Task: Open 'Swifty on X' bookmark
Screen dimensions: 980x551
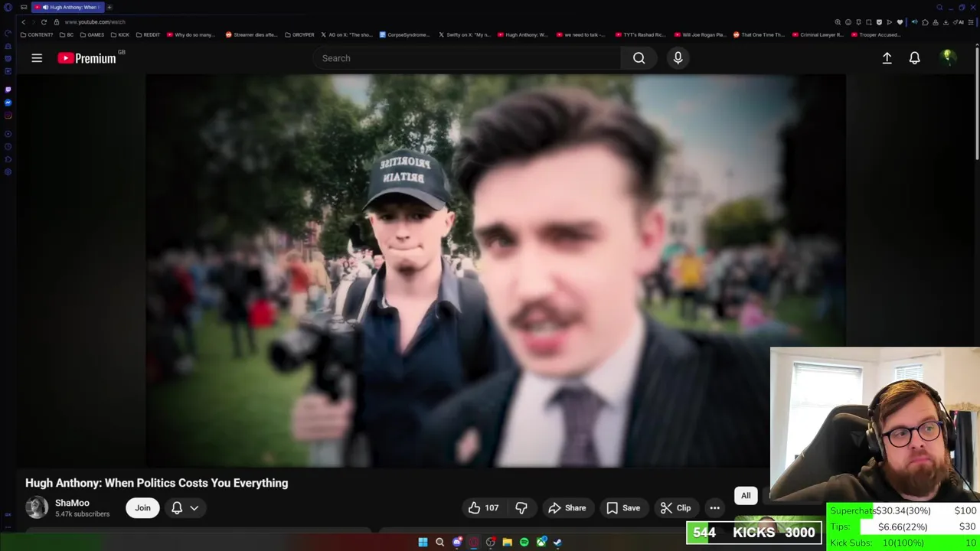Action: pos(465,34)
